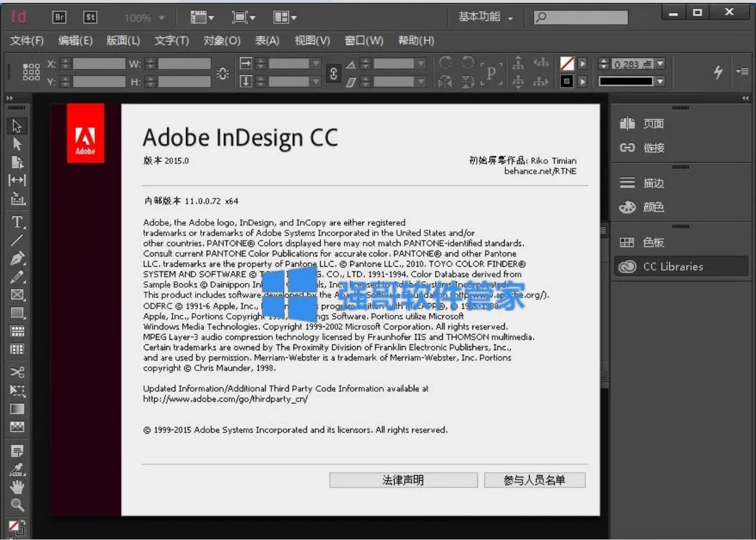
Task: Expand the fill color options arrow
Action: (x=583, y=64)
